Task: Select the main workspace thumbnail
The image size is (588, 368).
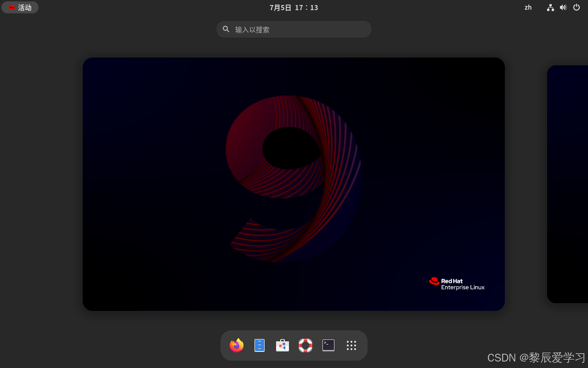Action: 294,184
